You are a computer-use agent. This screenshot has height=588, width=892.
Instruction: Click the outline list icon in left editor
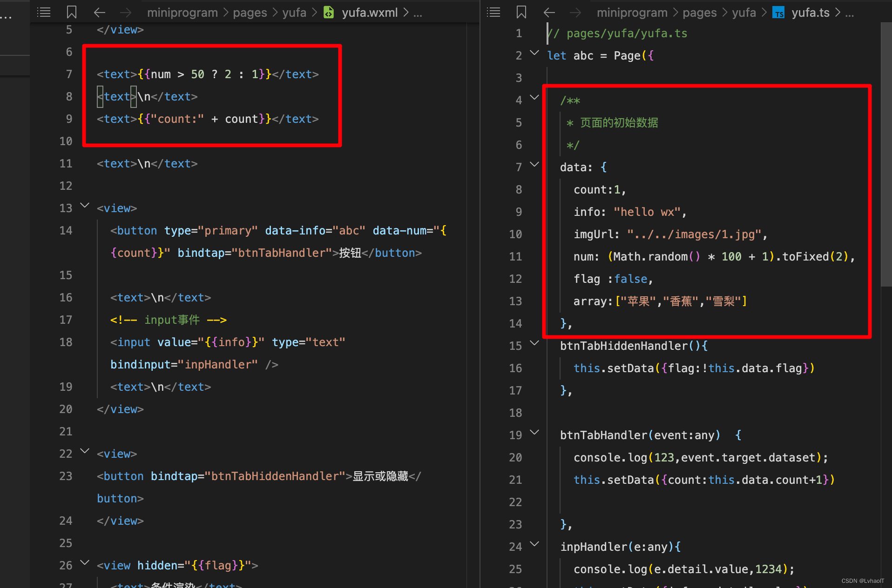tap(44, 12)
